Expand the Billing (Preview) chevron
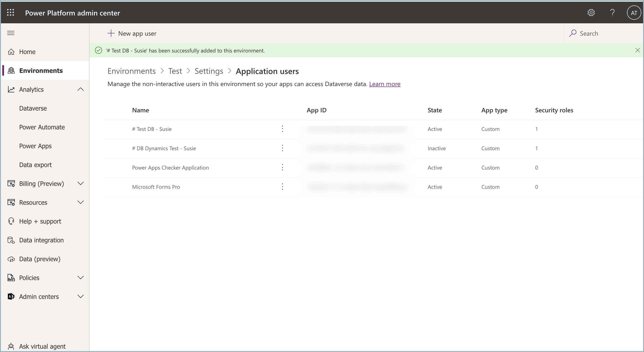Viewport: 644px width, 352px height. tap(81, 183)
